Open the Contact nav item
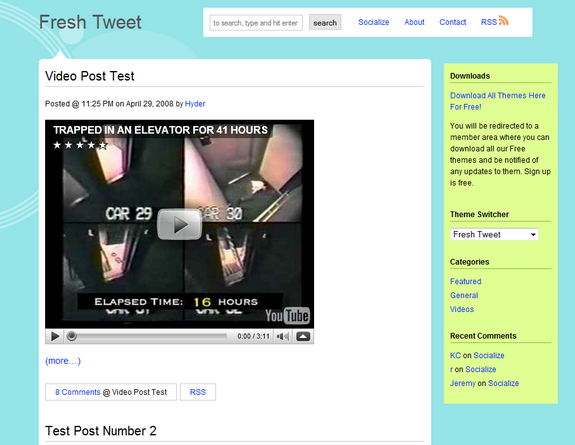The width and height of the screenshot is (575, 445). coord(453,22)
